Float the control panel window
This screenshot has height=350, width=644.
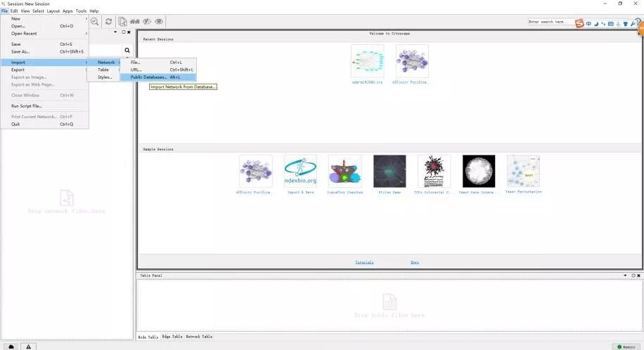tap(124, 32)
